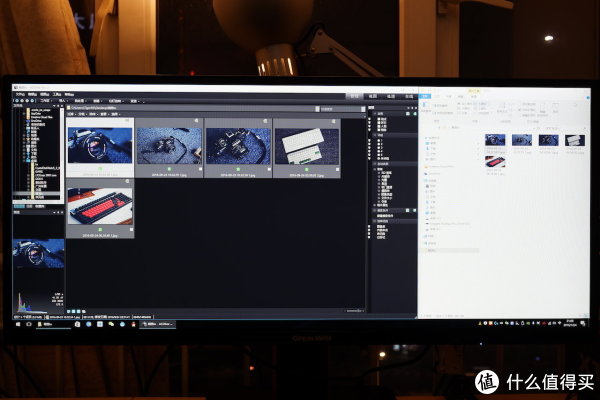Click the corner overlay icon on the camera-with-strap thumbnail
This screenshot has width=600, height=400.
pos(196,121)
